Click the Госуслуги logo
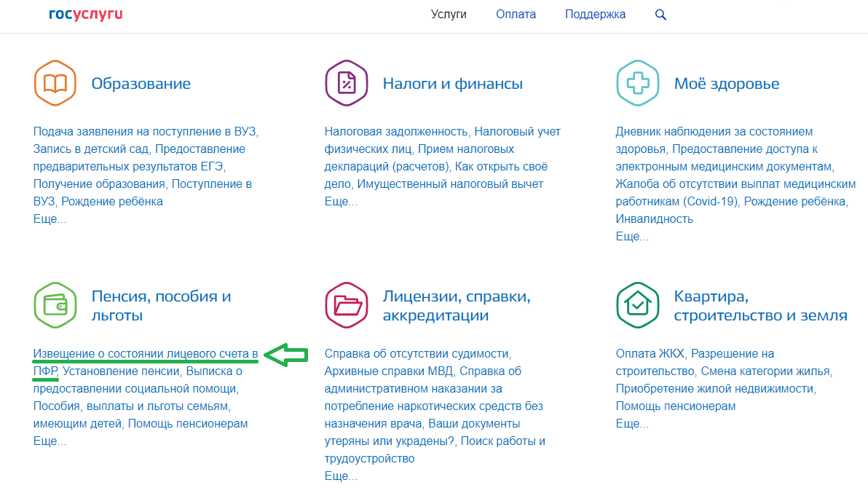Viewport: 868px width, 504px height. pos(86,15)
